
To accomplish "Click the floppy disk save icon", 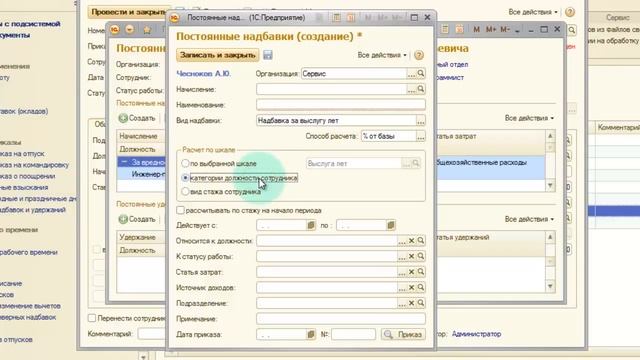I will (x=267, y=55).
